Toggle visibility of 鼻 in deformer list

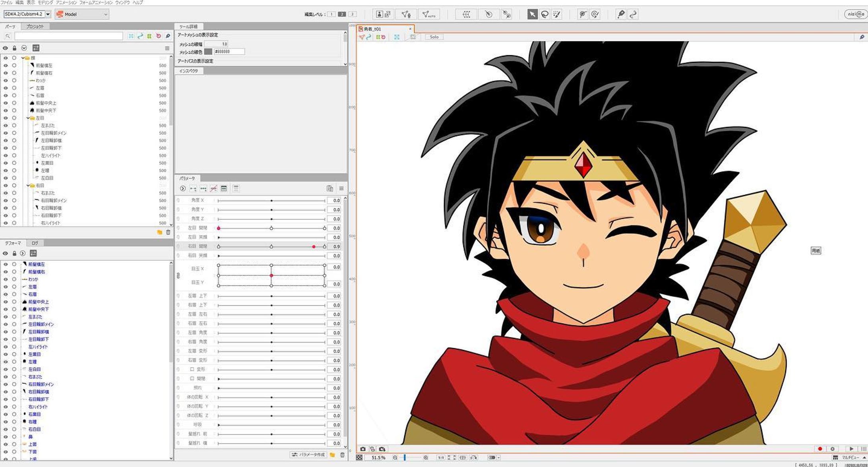pos(6,437)
